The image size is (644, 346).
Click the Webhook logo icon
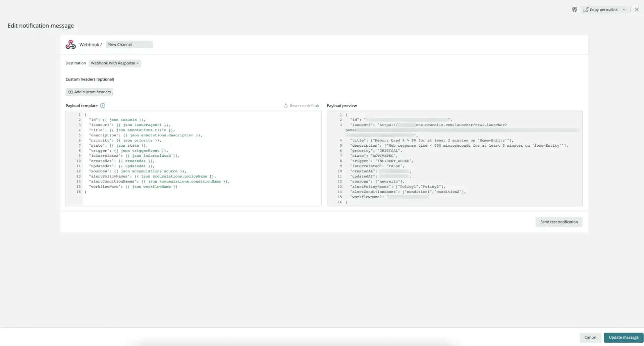point(70,44)
